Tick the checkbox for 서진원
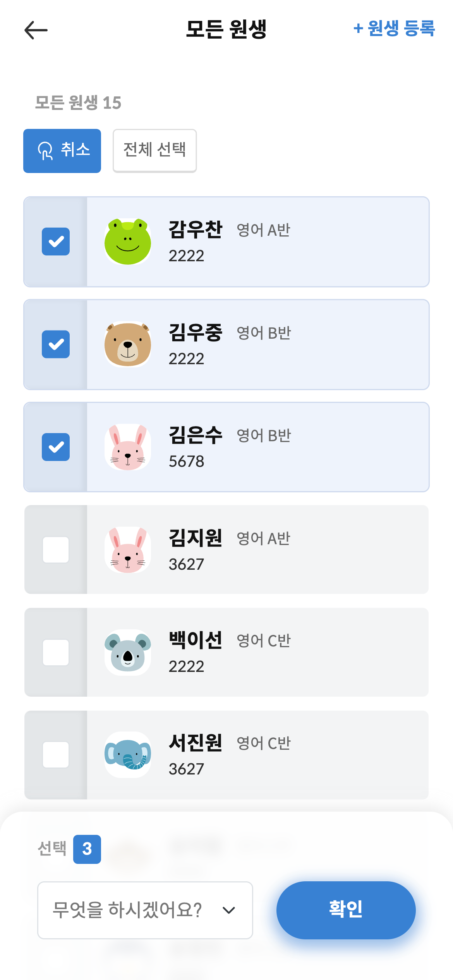 click(56, 755)
